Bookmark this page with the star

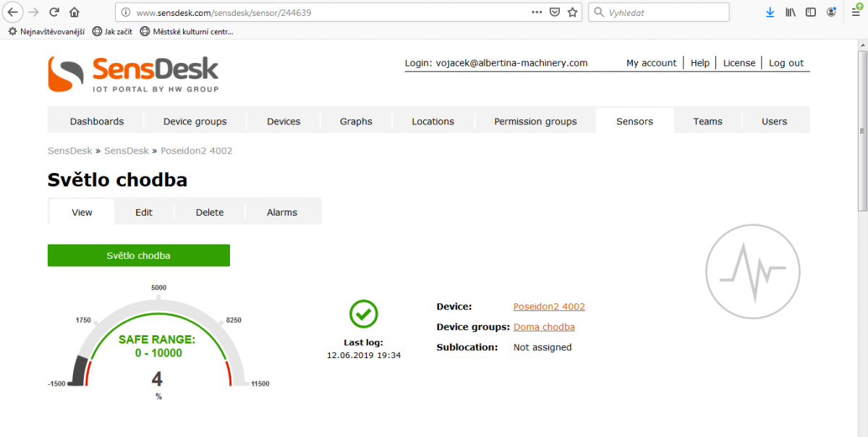point(573,12)
